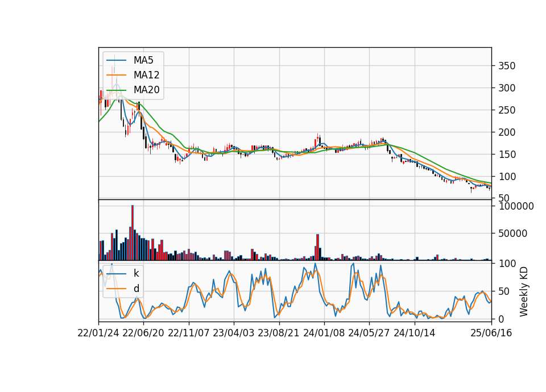546x392 pixels.
Task: Click the 50000 volume axis label
Action: click(x=512, y=233)
